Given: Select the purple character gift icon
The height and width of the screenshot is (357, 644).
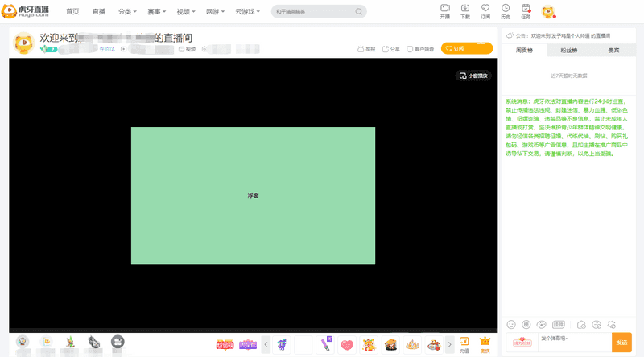Looking at the screenshot, I should (x=282, y=345).
